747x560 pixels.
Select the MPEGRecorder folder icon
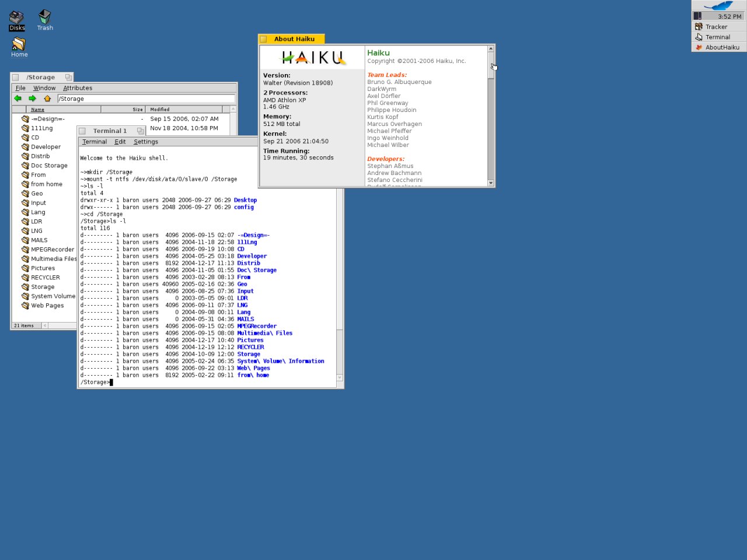click(25, 250)
